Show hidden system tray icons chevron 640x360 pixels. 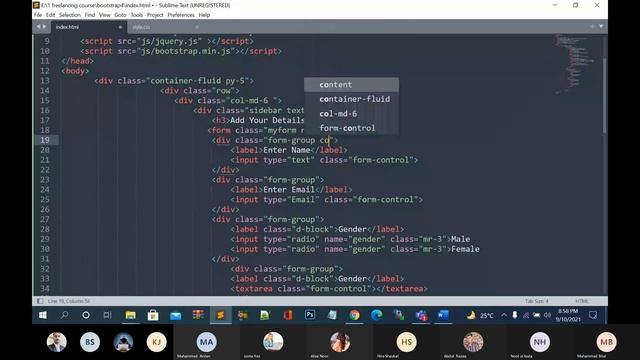pyautogui.click(x=504, y=315)
